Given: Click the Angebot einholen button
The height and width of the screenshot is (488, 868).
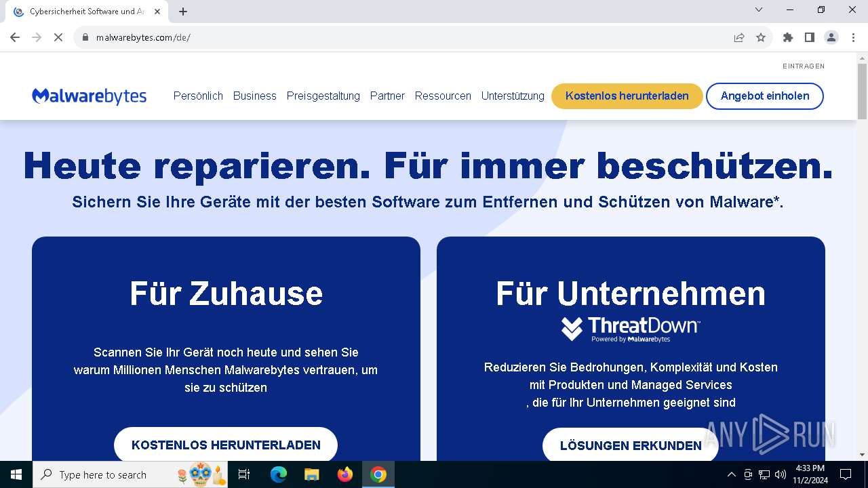Looking at the screenshot, I should [x=765, y=96].
